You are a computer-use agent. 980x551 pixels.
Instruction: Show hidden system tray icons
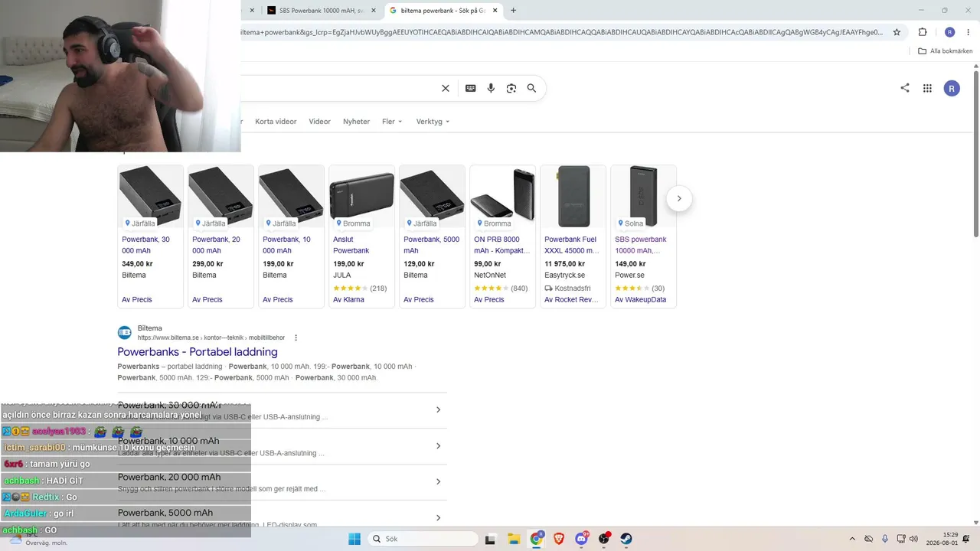[852, 539]
